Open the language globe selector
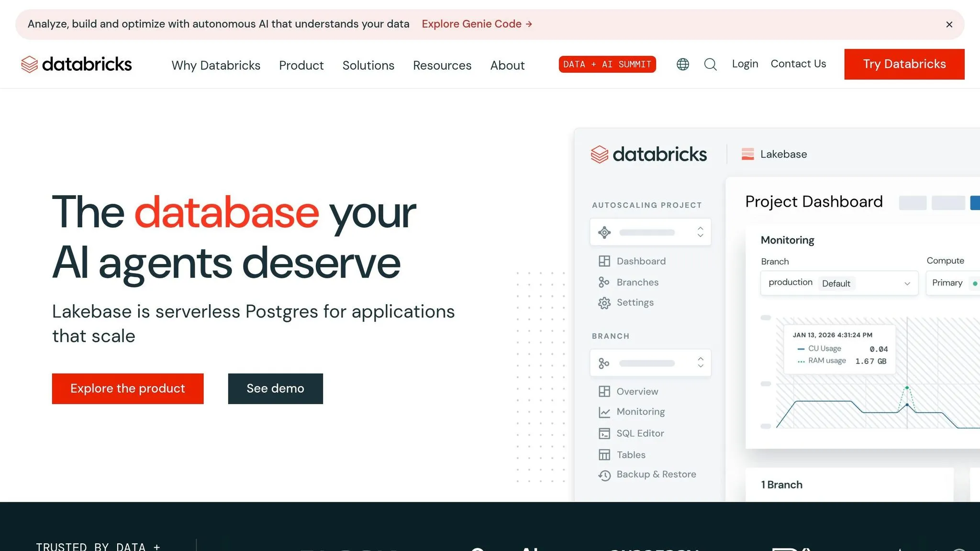980x551 pixels. (683, 64)
